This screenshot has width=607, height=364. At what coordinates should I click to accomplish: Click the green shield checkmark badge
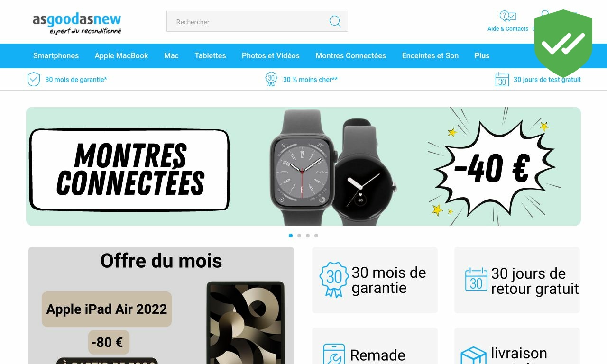563,43
